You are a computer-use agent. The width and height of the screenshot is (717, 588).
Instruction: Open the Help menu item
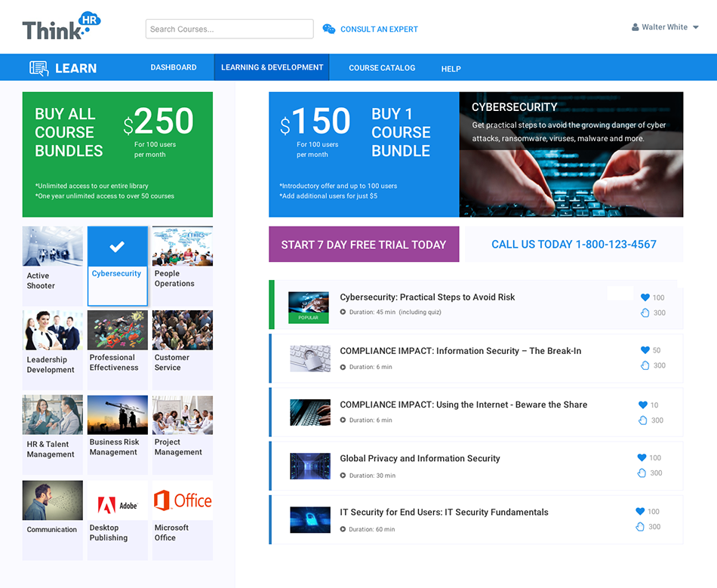point(451,69)
